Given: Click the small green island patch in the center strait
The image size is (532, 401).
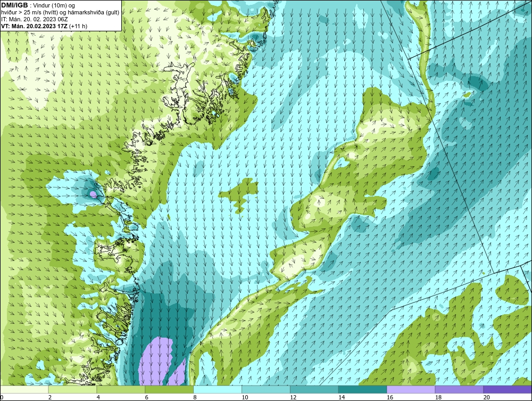Looking at the screenshot, I should point(239,194).
